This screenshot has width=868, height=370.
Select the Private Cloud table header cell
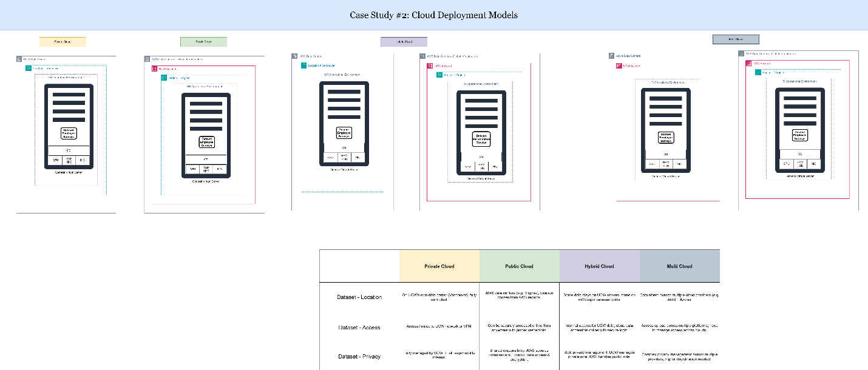coord(439,266)
